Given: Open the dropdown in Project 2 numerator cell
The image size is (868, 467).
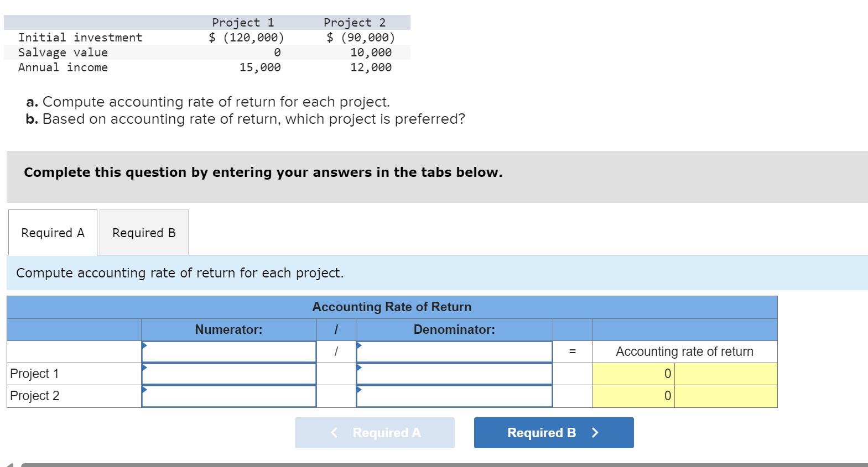Looking at the screenshot, I should point(145,390).
